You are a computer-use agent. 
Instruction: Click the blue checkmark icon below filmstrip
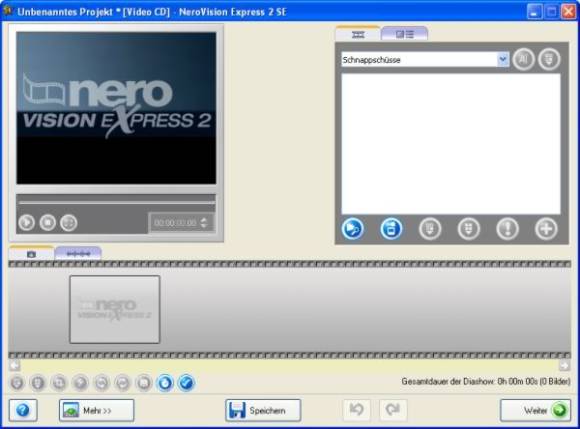click(x=186, y=383)
